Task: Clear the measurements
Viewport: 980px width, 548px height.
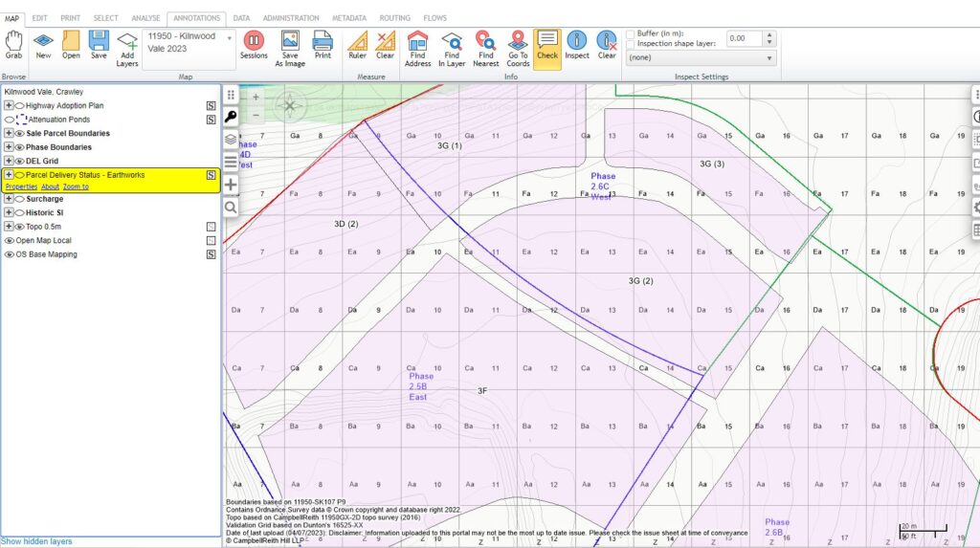Action: 385,44
